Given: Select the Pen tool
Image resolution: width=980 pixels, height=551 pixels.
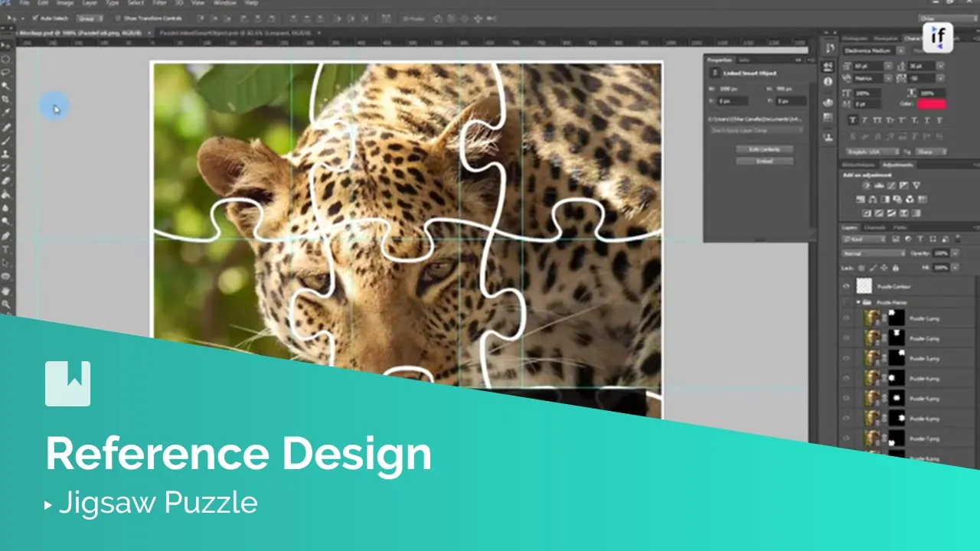Looking at the screenshot, I should tap(6, 236).
